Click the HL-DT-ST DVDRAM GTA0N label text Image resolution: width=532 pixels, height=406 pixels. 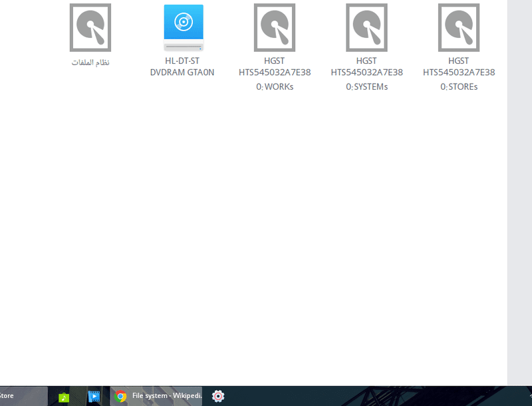(182, 66)
